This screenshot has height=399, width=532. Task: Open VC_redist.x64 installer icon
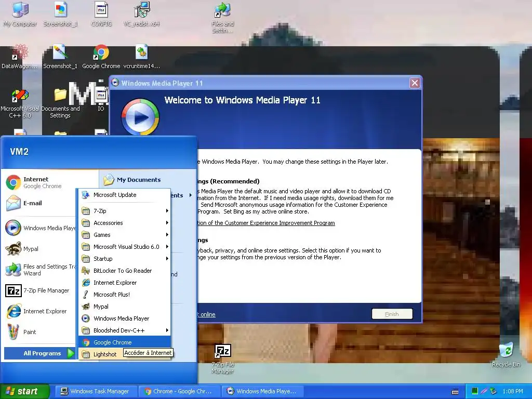(x=141, y=14)
